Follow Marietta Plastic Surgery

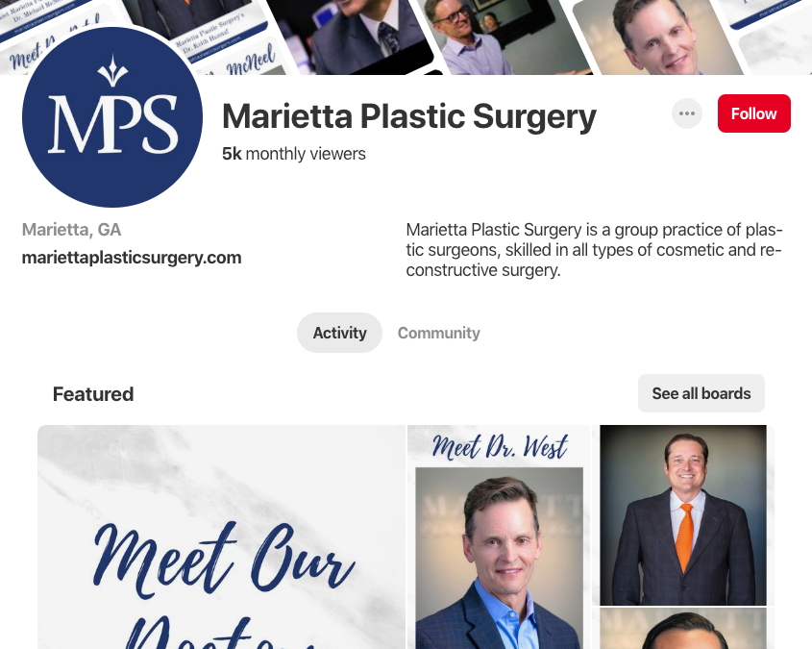click(754, 113)
